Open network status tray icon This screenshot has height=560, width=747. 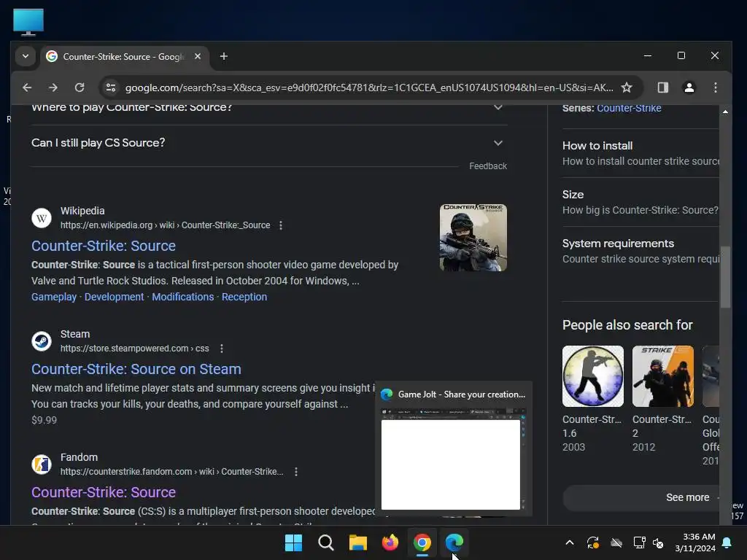tap(639, 542)
